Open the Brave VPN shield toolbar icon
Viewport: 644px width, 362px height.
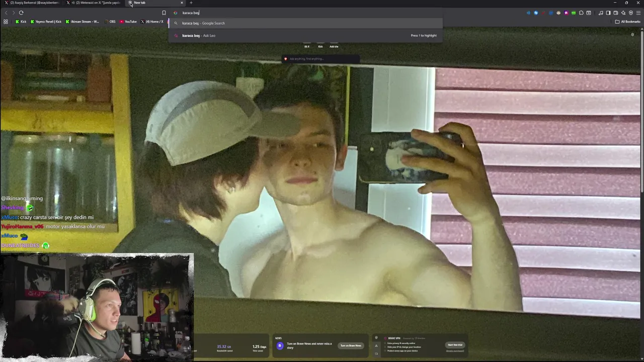[x=631, y=13]
